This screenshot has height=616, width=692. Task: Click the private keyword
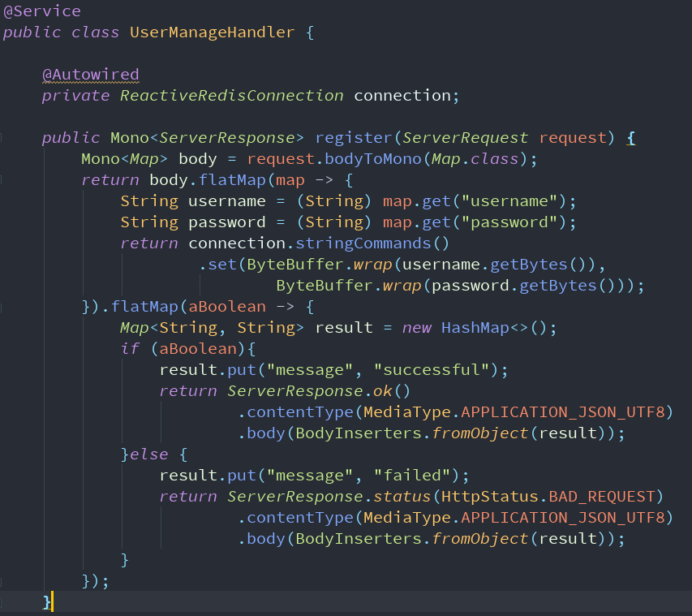click(76, 96)
